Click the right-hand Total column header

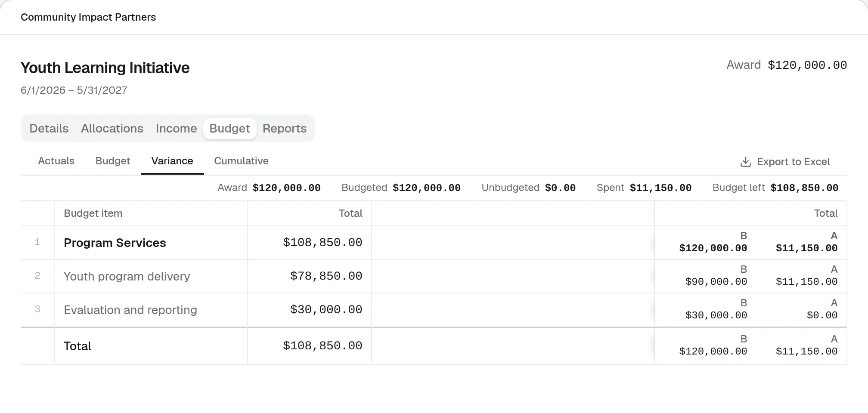tap(826, 213)
